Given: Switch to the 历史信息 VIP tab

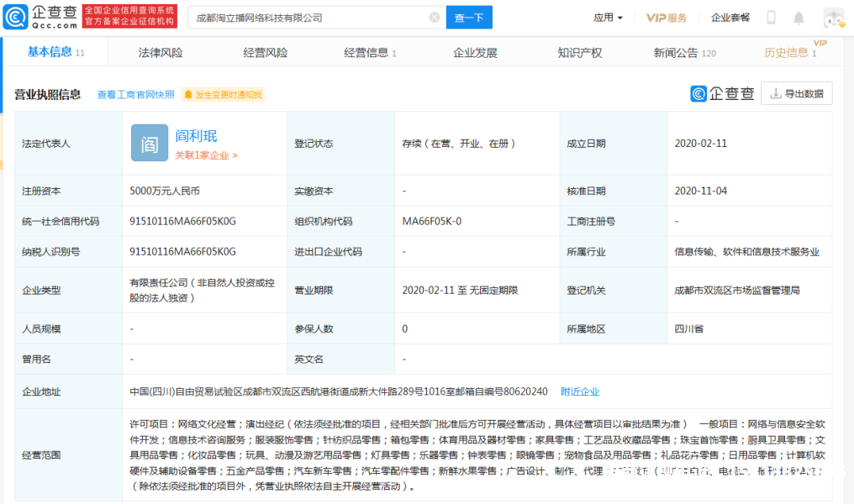Looking at the screenshot, I should [790, 52].
